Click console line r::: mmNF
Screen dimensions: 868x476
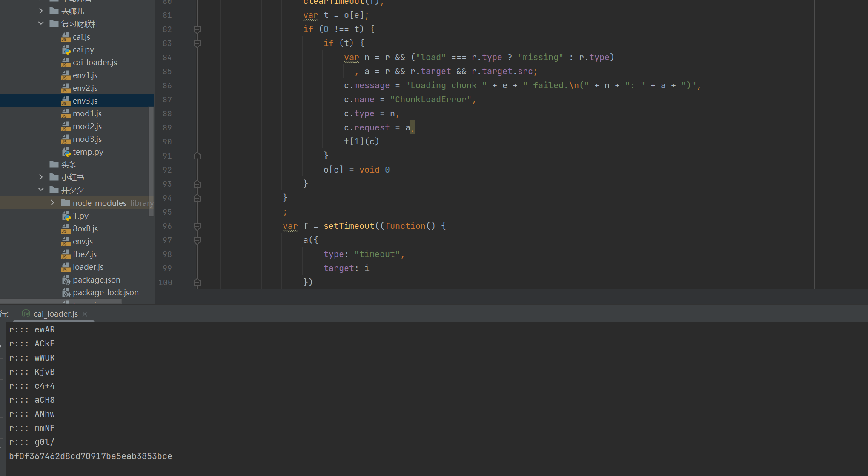(32, 428)
